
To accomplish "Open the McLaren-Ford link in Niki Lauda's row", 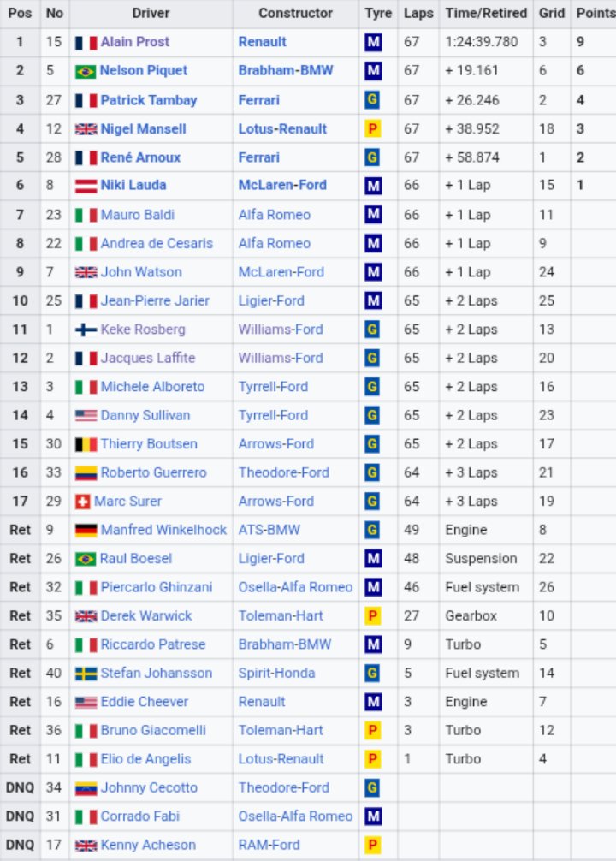I will click(282, 185).
